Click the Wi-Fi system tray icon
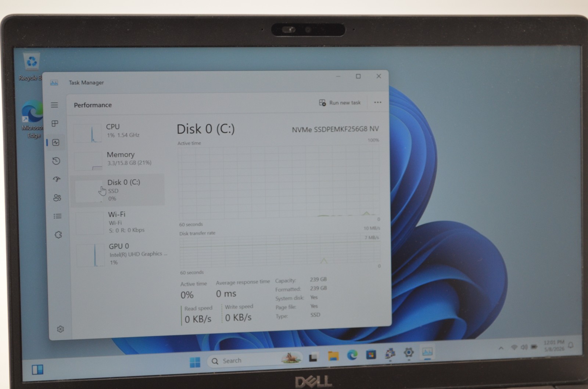Screen dimensions: 588x389 point(514,347)
